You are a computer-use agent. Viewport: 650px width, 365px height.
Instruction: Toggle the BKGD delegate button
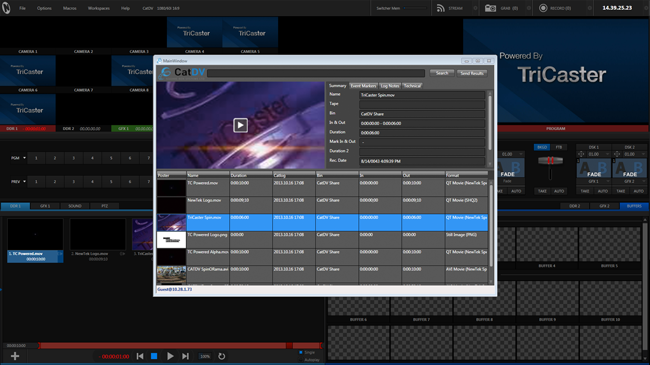pyautogui.click(x=542, y=147)
